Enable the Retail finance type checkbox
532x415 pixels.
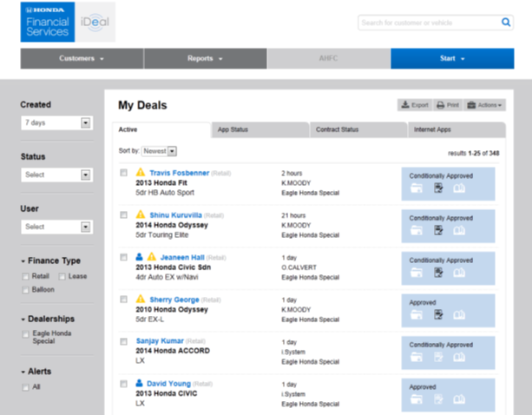25,275
